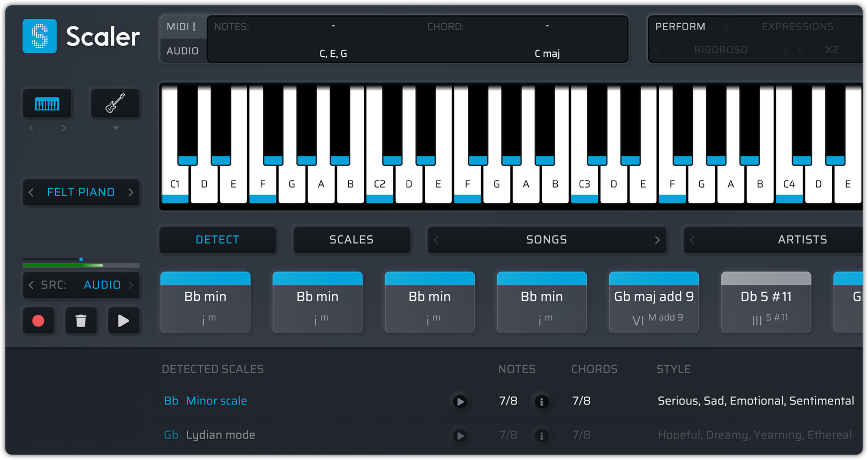Expand the guitar view dropdown arrow
Screen dimensions: 868x460
116,128
